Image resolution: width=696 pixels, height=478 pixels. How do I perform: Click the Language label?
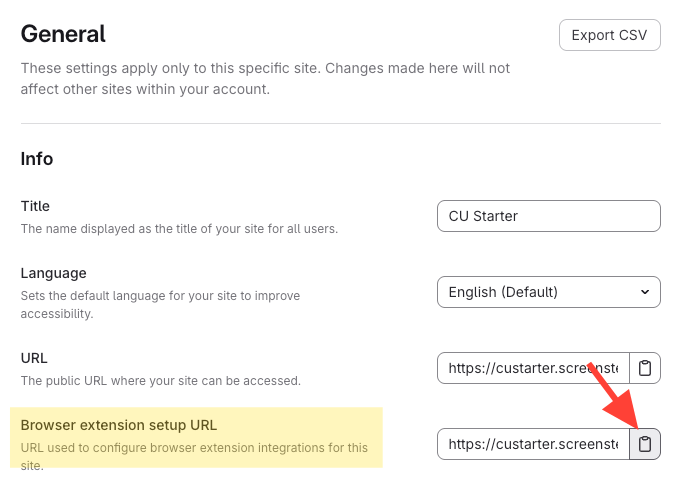[53, 273]
